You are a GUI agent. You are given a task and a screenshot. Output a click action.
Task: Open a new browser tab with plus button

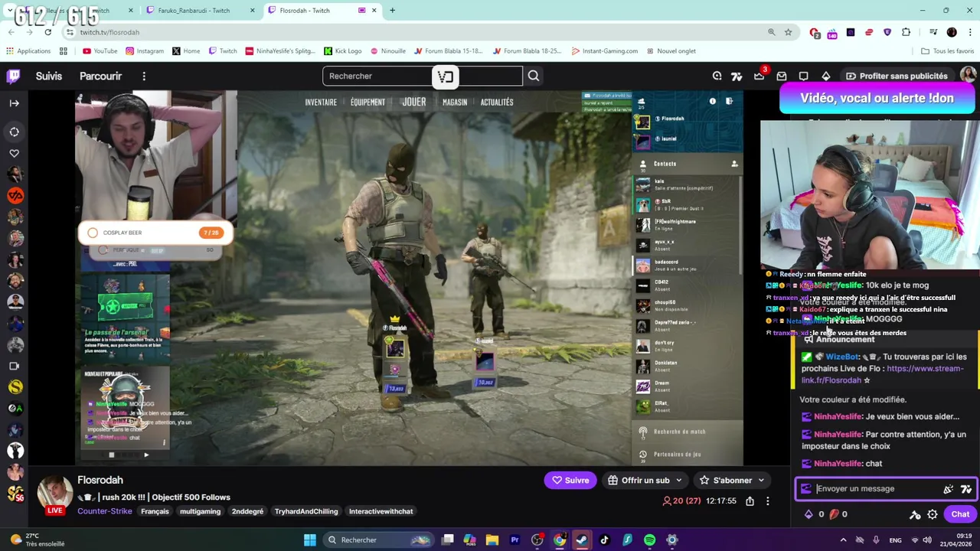pos(392,10)
